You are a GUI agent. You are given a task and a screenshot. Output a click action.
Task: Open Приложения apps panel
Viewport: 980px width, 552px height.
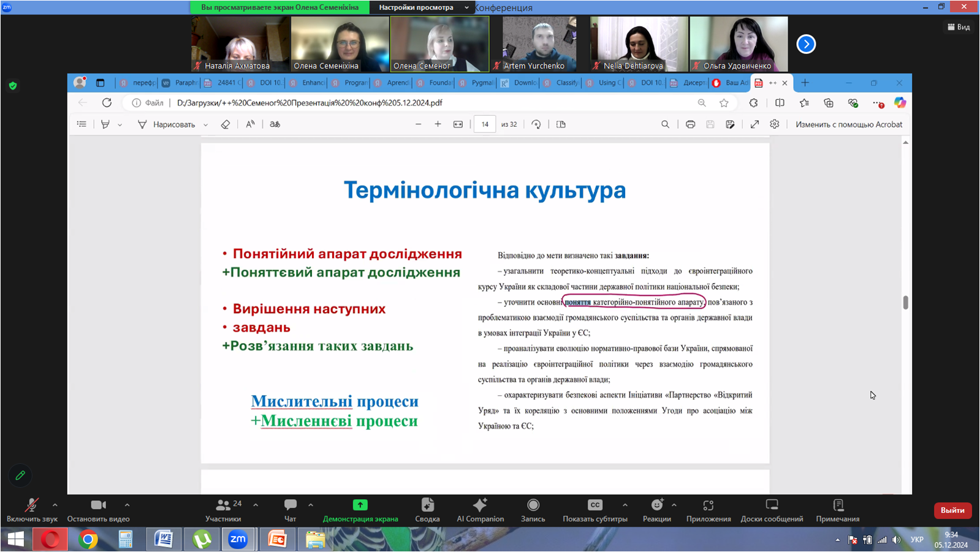[x=708, y=510]
